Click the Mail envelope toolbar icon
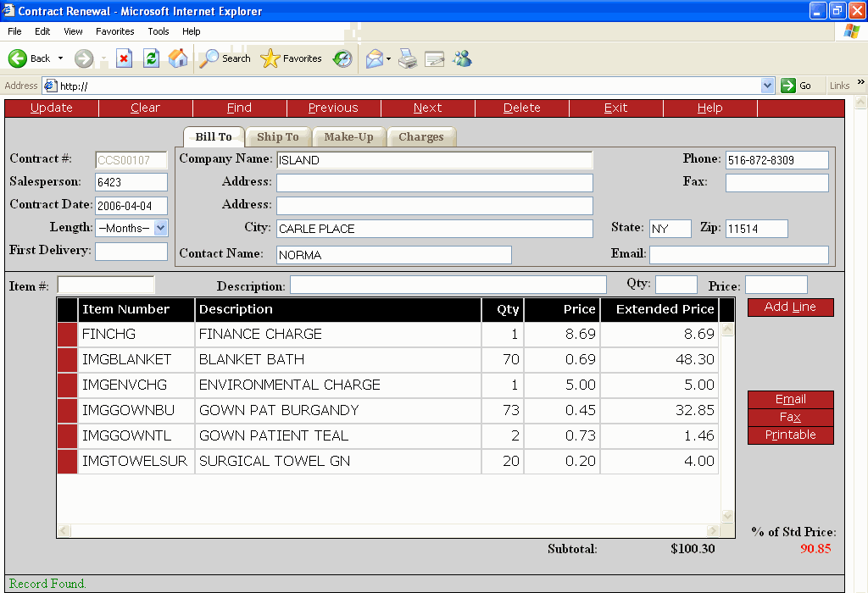The width and height of the screenshot is (868, 593). 374,58
